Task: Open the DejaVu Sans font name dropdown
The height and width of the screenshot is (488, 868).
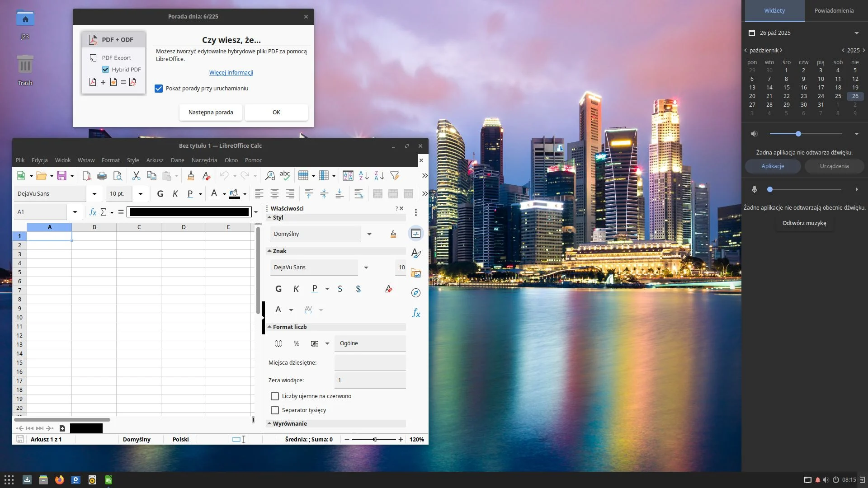Action: 94,194
